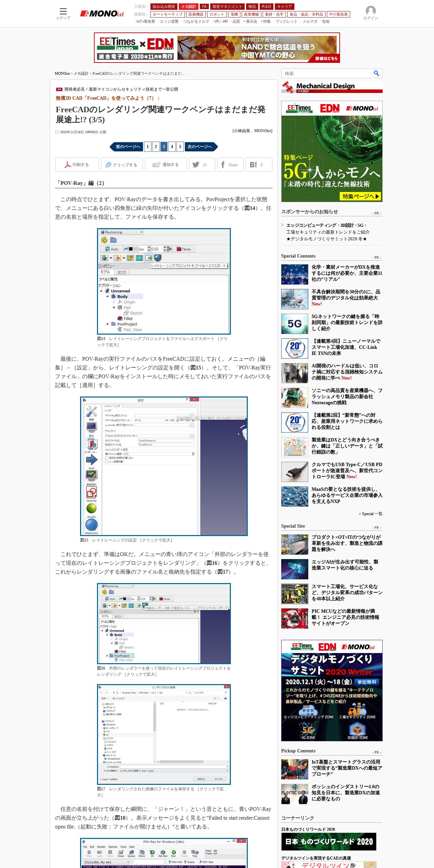
Task: Open IoT基盤とスマートグラス article
Action: (347, 768)
